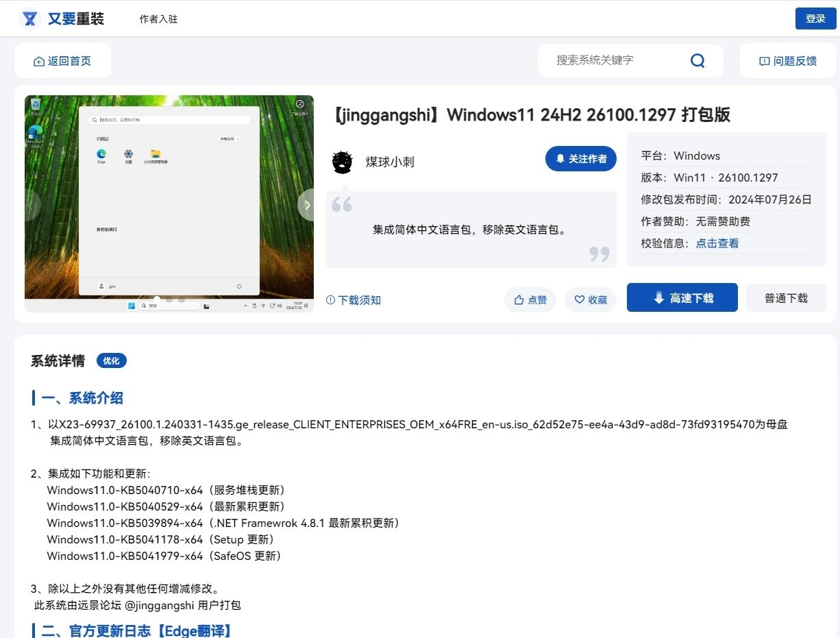
Task: Click the 一、系统介绍 section heading
Action: click(82, 398)
